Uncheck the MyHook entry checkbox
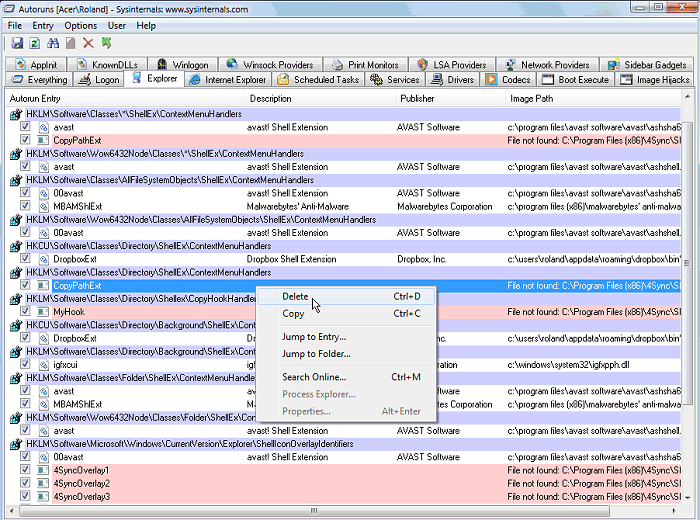This screenshot has height=520, width=700. tap(26, 312)
